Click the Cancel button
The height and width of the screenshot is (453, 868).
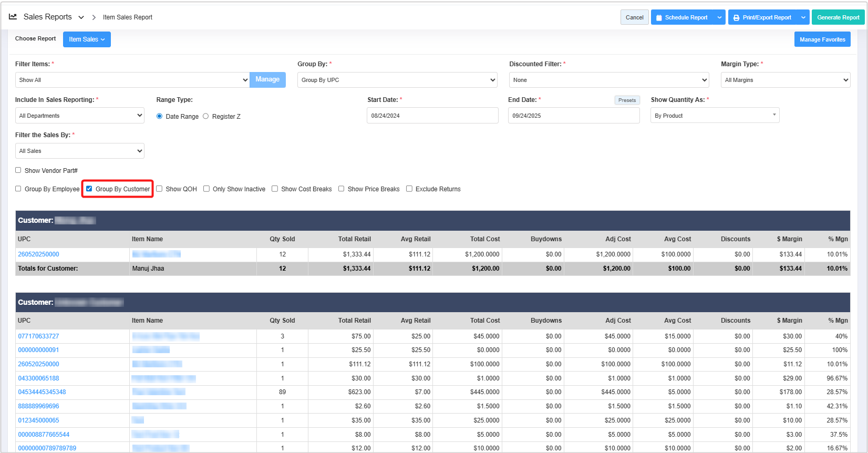634,17
